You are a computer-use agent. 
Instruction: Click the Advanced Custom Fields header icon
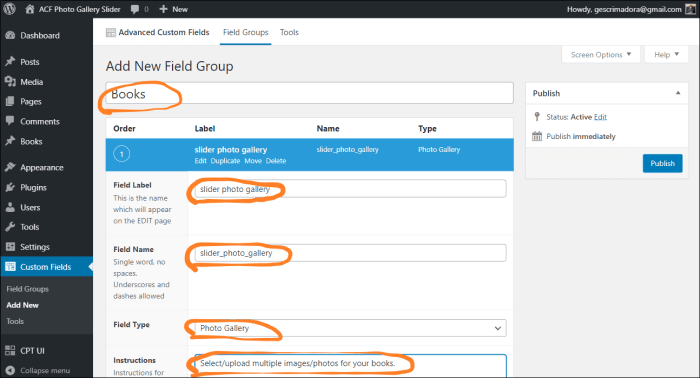111,33
